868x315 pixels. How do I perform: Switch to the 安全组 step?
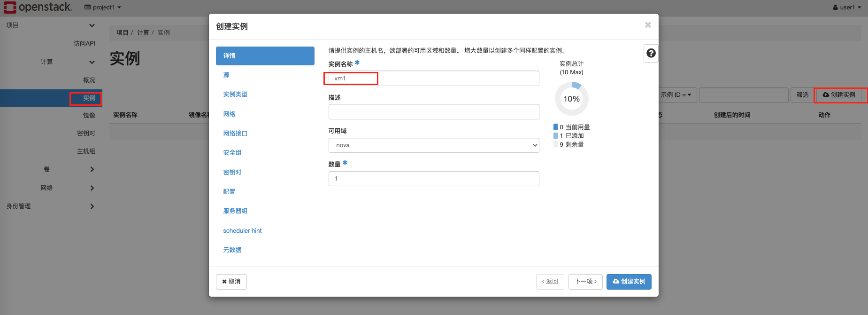pos(232,152)
